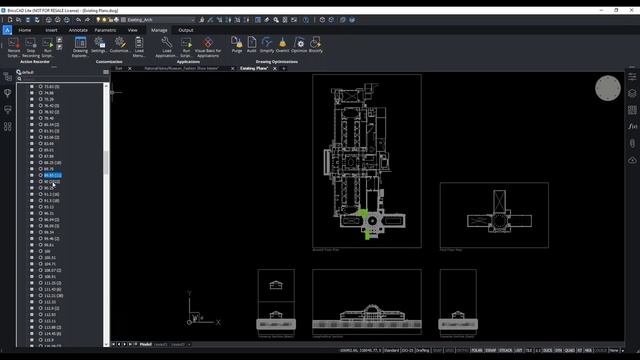Go to the next layout tab using arrow
The width and height of the screenshot is (640, 360).
pyautogui.click(x=125, y=344)
